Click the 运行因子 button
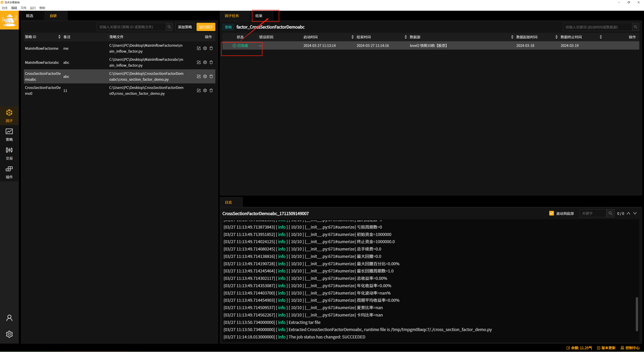This screenshot has width=644, height=352. tap(206, 27)
